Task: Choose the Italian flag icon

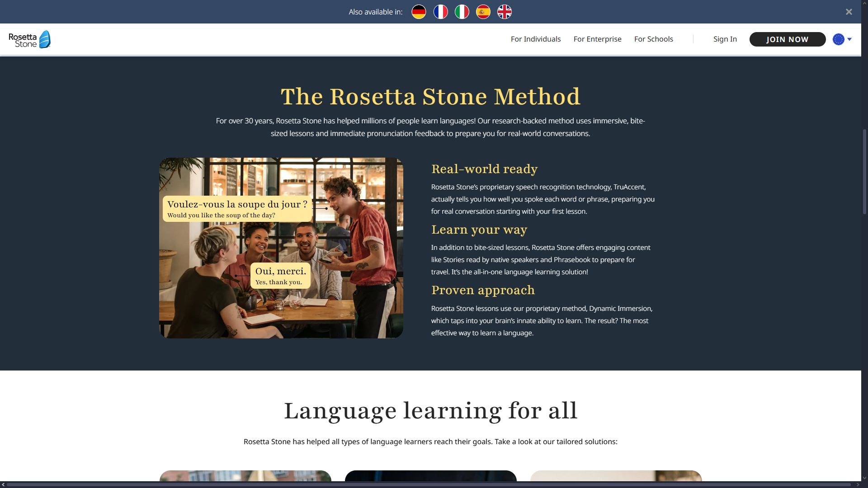Action: coord(462,12)
